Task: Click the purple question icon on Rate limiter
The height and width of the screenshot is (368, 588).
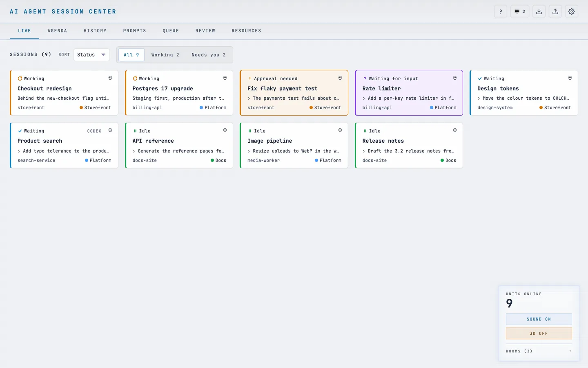Action: point(365,79)
